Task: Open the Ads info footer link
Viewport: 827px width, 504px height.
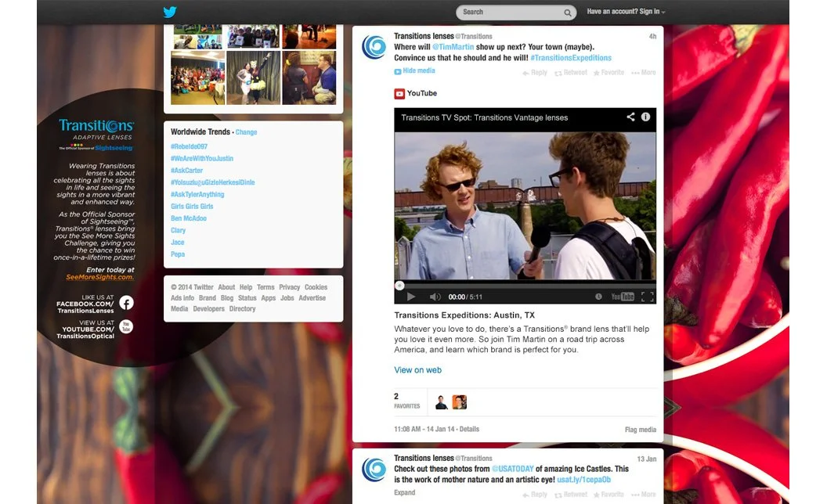Action: pyautogui.click(x=182, y=298)
